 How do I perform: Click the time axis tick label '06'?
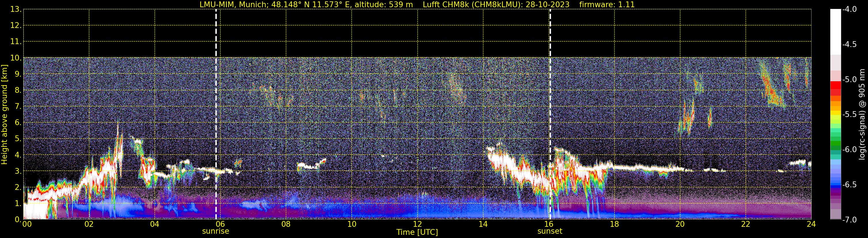point(220,224)
